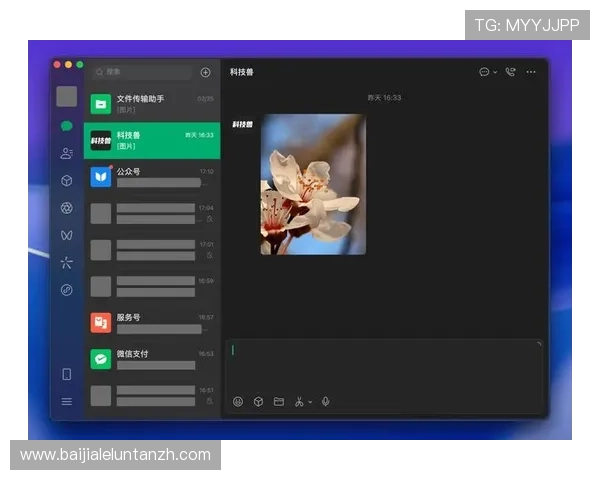Viewport: 600px width, 480px height.
Task: Open the profile avatar in the sidebar
Action: tap(67, 96)
